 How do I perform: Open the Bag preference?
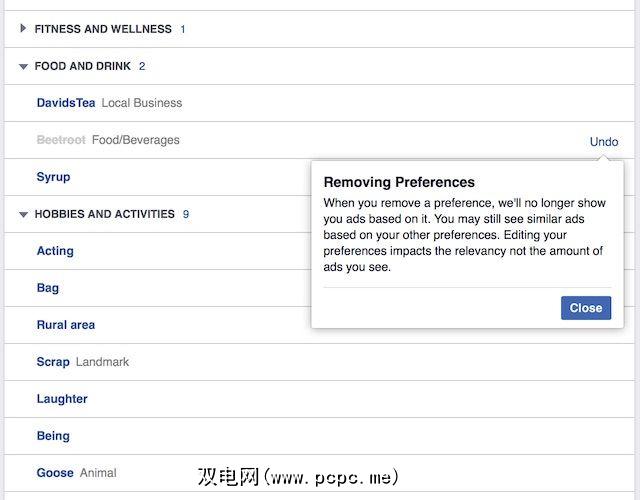48,288
